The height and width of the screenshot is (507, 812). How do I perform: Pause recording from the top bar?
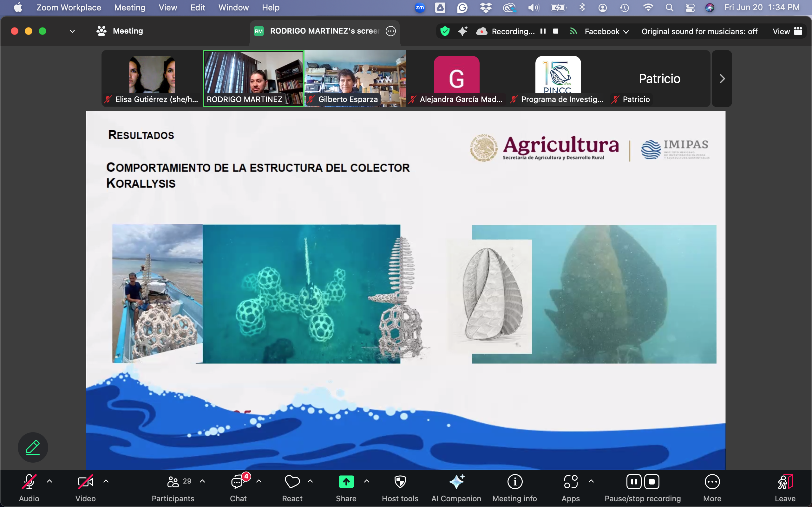(543, 31)
